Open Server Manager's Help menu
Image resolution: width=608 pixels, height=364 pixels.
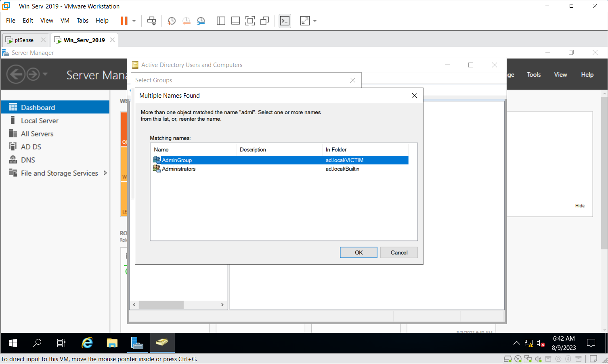click(587, 75)
